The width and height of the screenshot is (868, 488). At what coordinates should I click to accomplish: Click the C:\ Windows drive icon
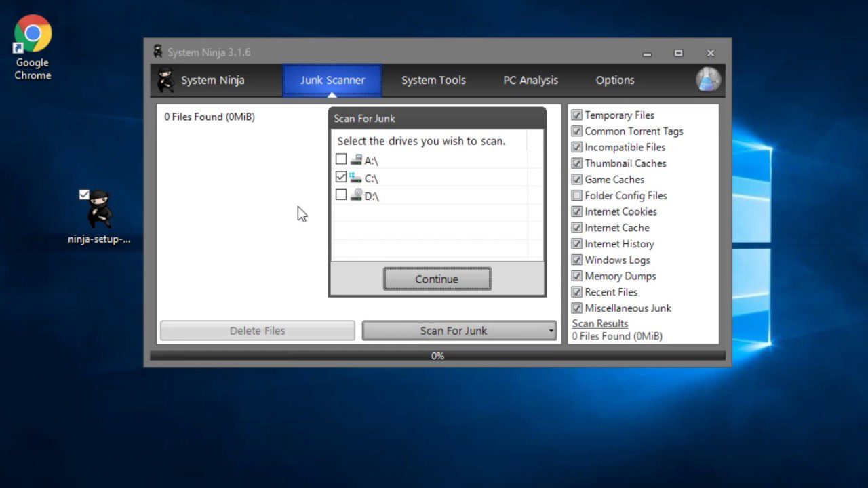[x=356, y=178]
